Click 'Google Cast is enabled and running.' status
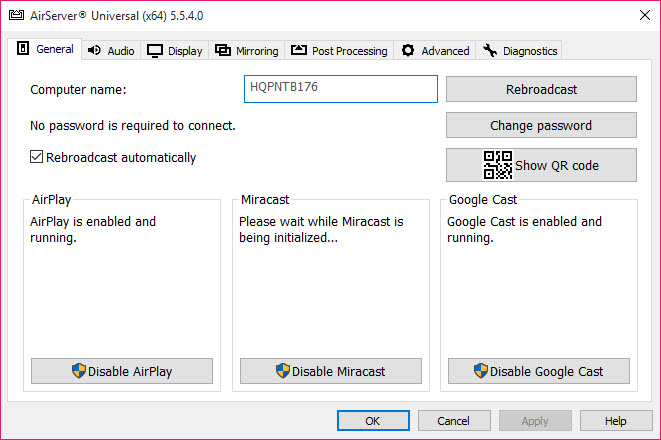This screenshot has width=661, height=440. [524, 230]
